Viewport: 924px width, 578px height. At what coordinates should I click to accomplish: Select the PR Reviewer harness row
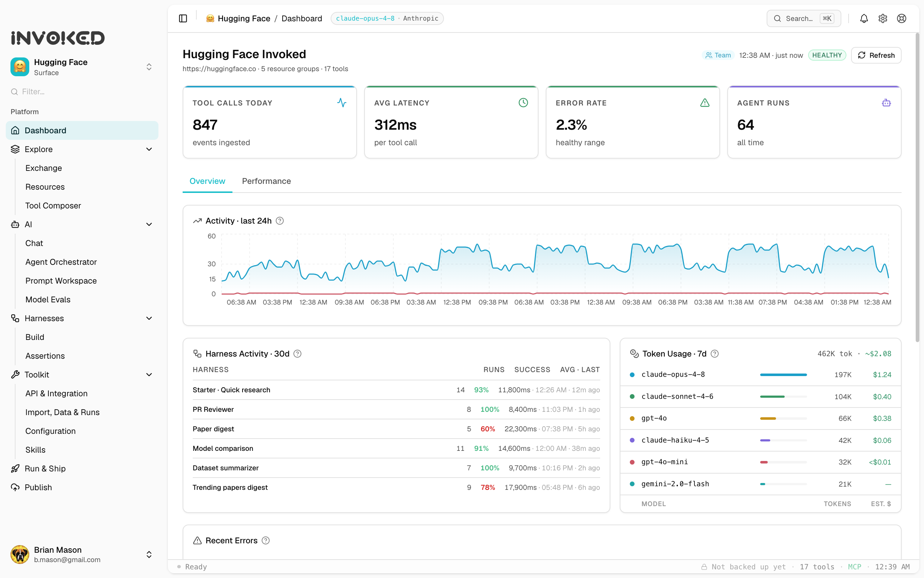tap(396, 409)
